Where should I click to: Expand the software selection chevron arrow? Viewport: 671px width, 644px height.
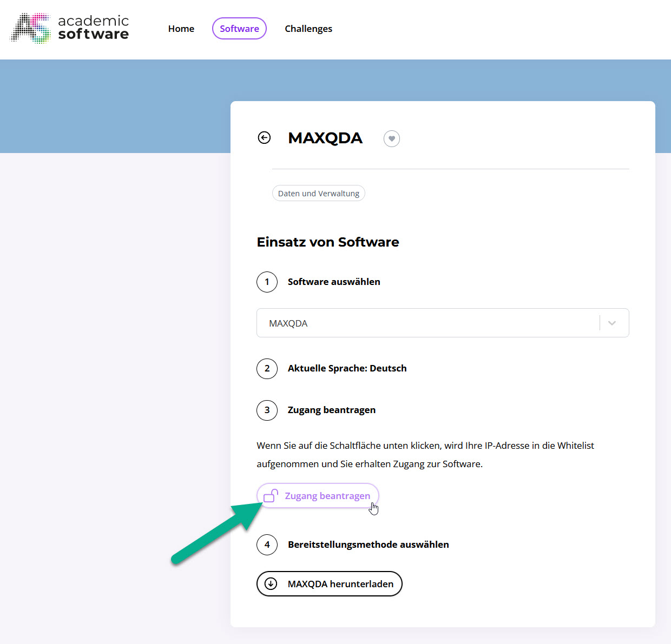[612, 323]
